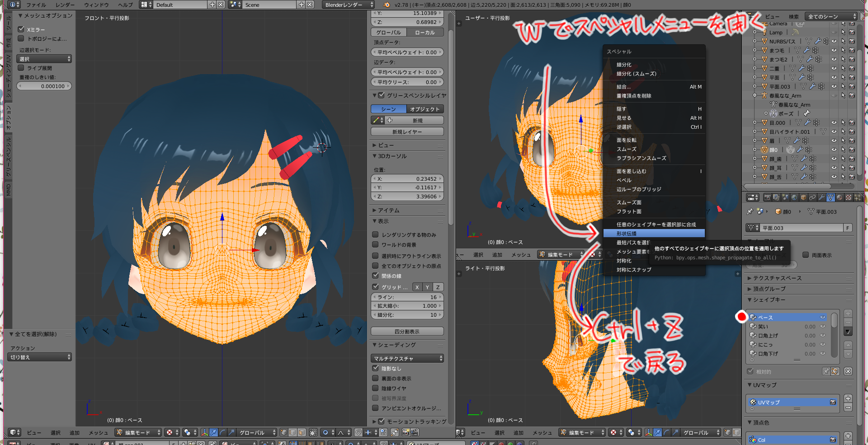This screenshot has width=868, height=445.
Task: Collapse the 春風なな_Arm tree item
Action: [x=755, y=95]
